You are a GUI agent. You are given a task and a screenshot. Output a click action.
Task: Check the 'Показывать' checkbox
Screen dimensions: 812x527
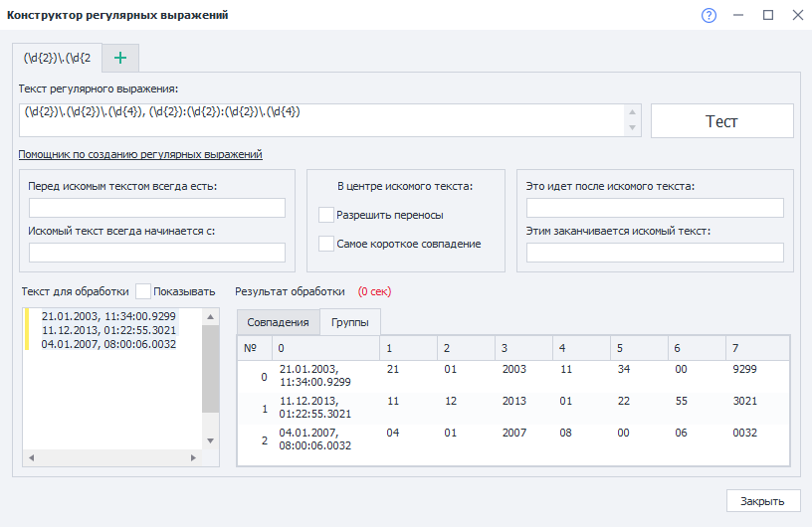tap(143, 291)
